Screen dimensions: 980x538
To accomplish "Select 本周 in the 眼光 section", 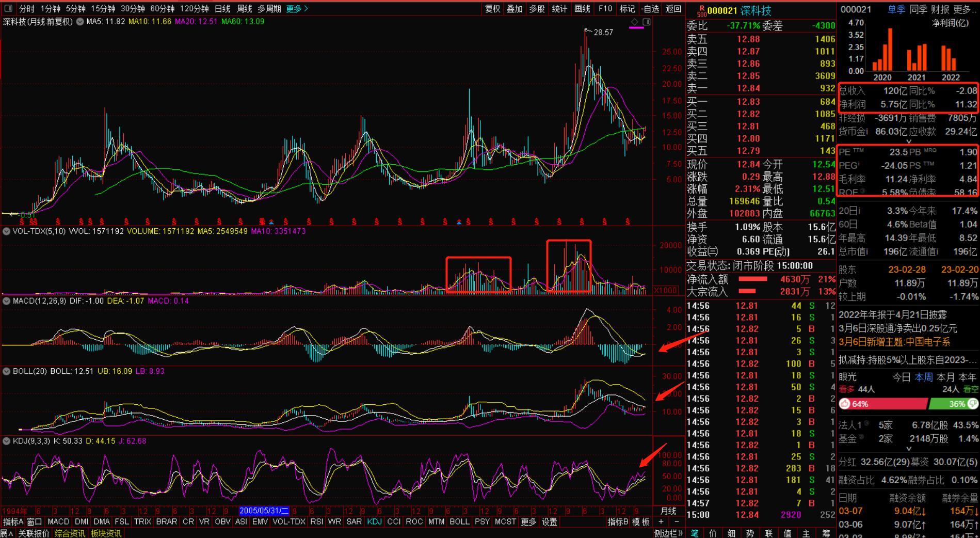I will (924, 377).
